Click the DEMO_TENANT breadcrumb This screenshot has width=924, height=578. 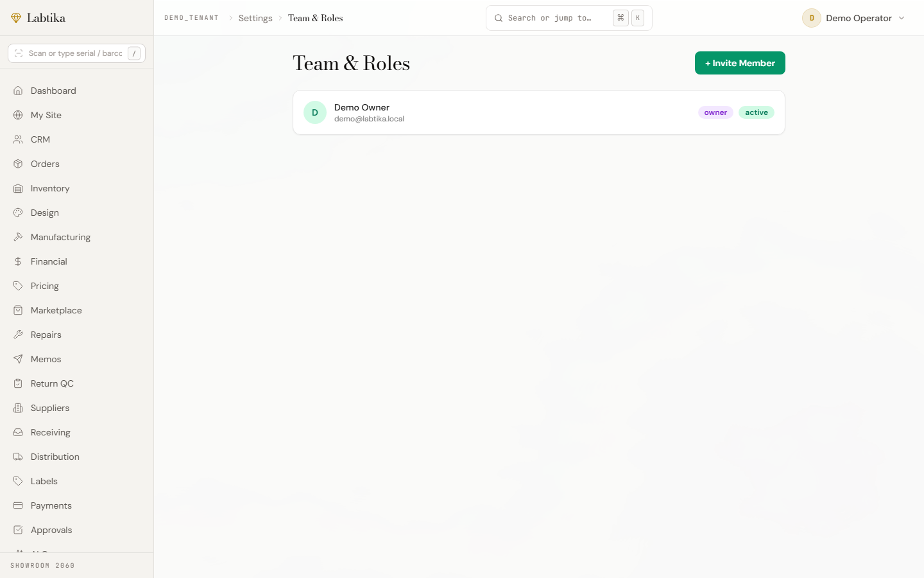(x=191, y=18)
